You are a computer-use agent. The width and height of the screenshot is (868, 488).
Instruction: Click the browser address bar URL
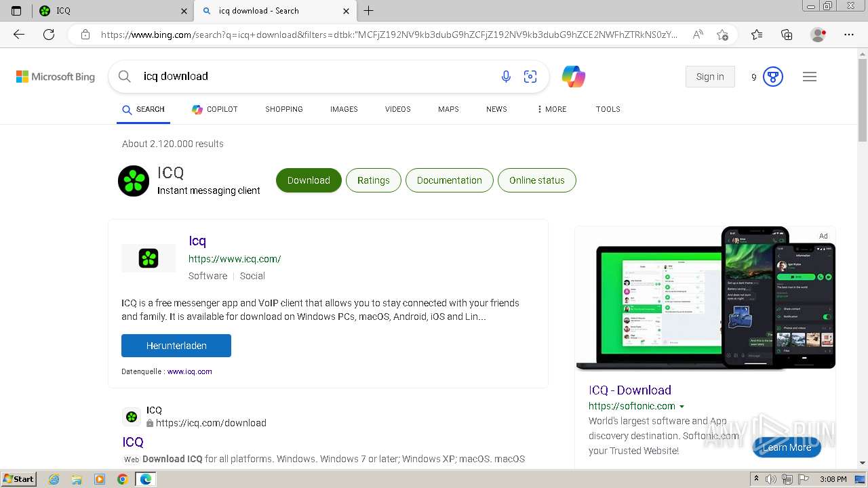click(389, 35)
